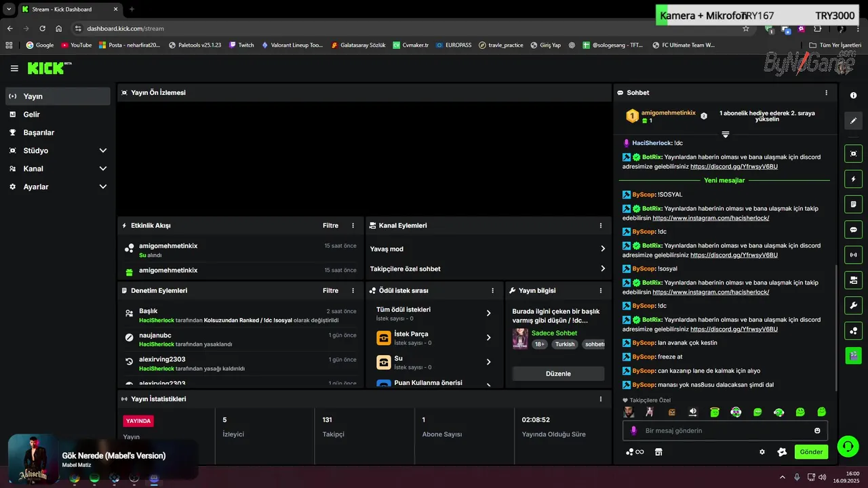
Task: Select Gelir in the left sidebar
Action: (x=58, y=115)
